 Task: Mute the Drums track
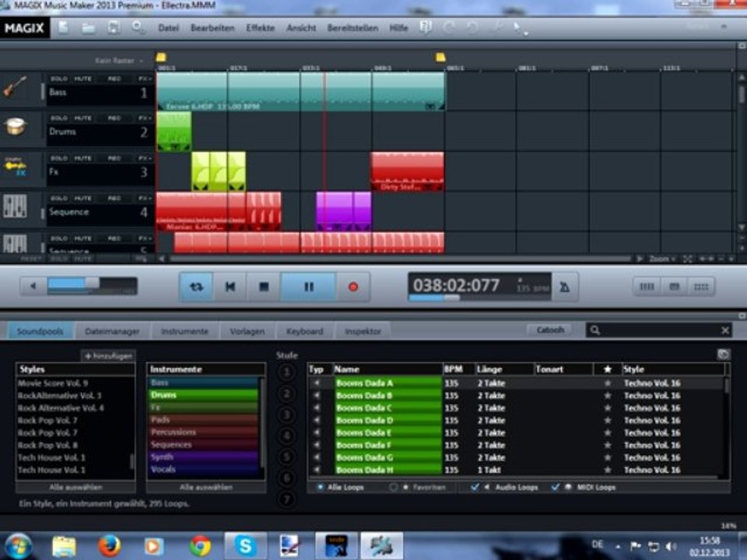coord(83,118)
